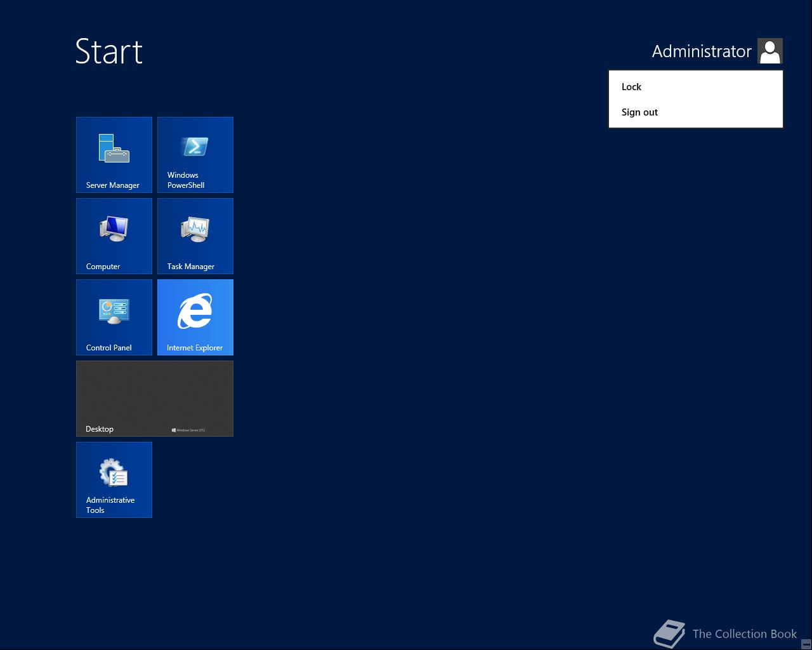Start Task Manager from its tile
812x650 pixels.
click(x=195, y=236)
